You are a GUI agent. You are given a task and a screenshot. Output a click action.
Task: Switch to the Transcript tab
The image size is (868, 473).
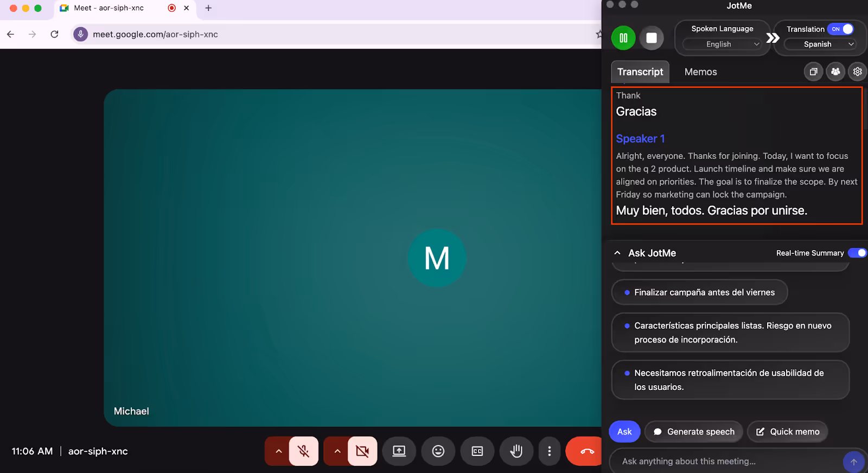[640, 72]
